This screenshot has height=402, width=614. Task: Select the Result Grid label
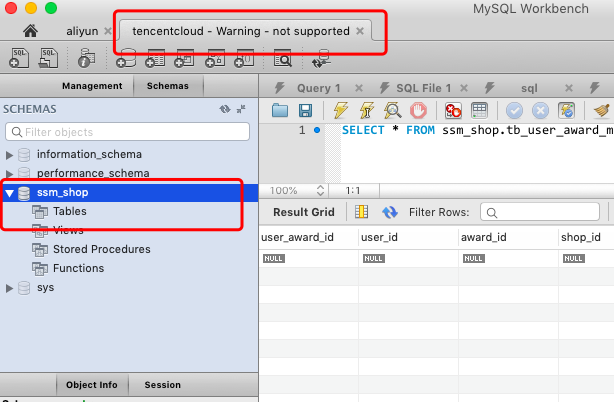[304, 212]
